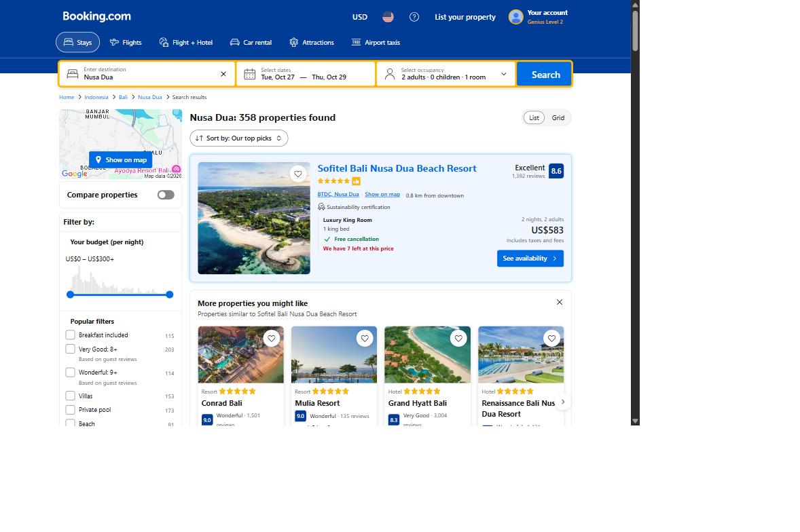Open the US flag language selector
This screenshot has height=532, width=800.
388,17
